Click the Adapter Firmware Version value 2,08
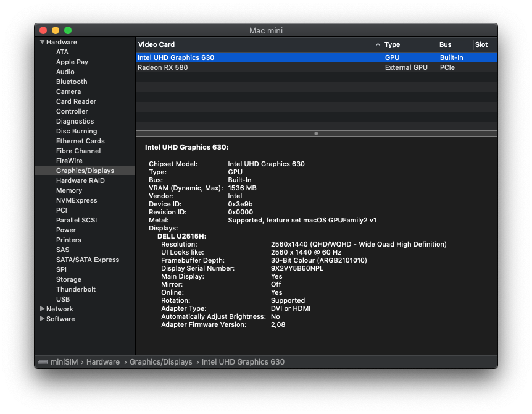The width and height of the screenshot is (532, 414). coord(278,324)
